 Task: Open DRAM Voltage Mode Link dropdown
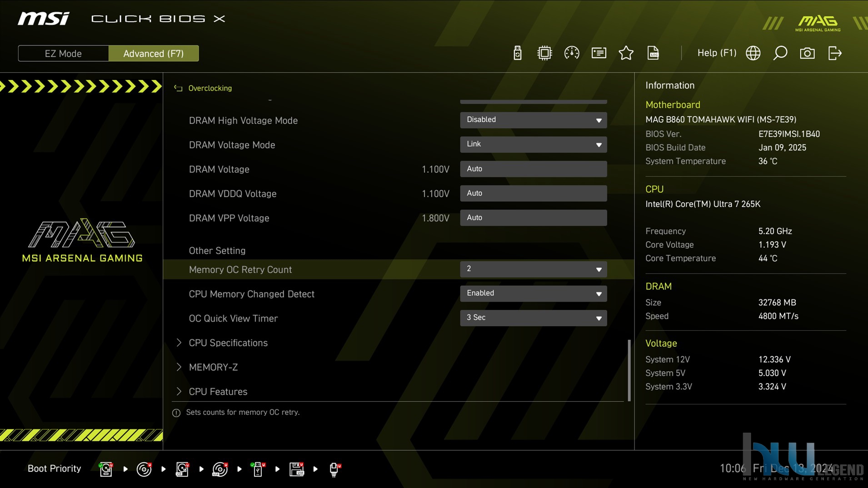point(533,144)
